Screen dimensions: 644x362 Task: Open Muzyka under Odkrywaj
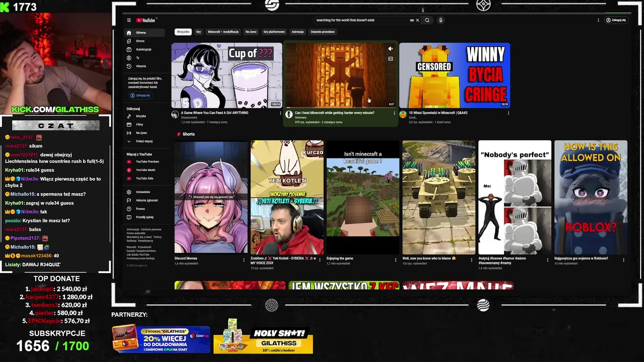tap(145, 116)
